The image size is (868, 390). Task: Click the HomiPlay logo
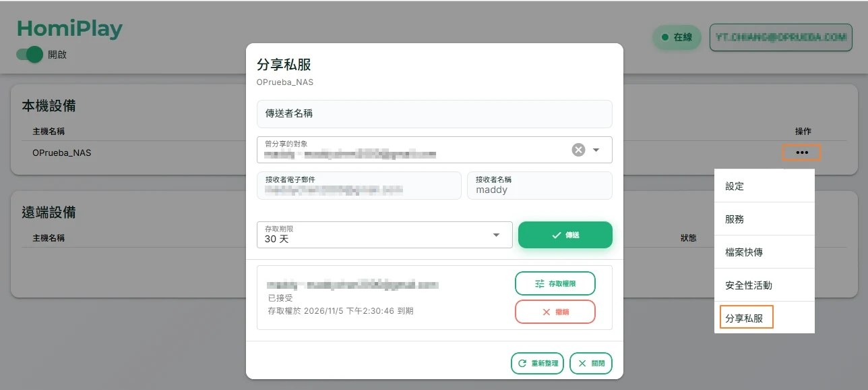[69, 28]
